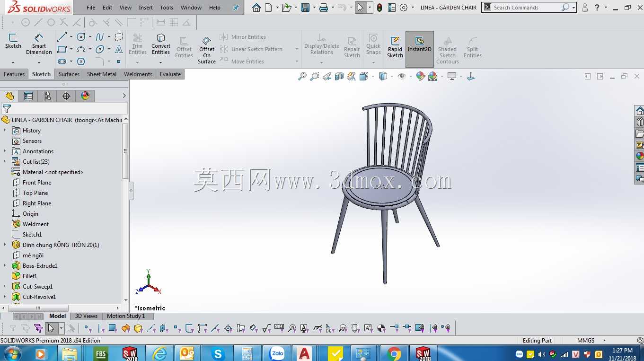Open the 3D Views tab
This screenshot has width=644, height=361.
click(x=86, y=316)
